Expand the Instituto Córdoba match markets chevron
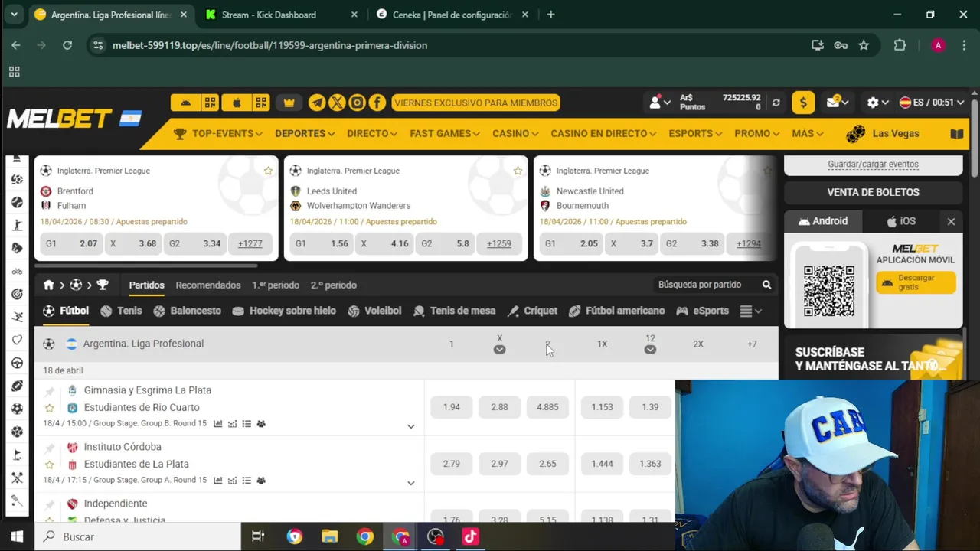 coord(411,483)
